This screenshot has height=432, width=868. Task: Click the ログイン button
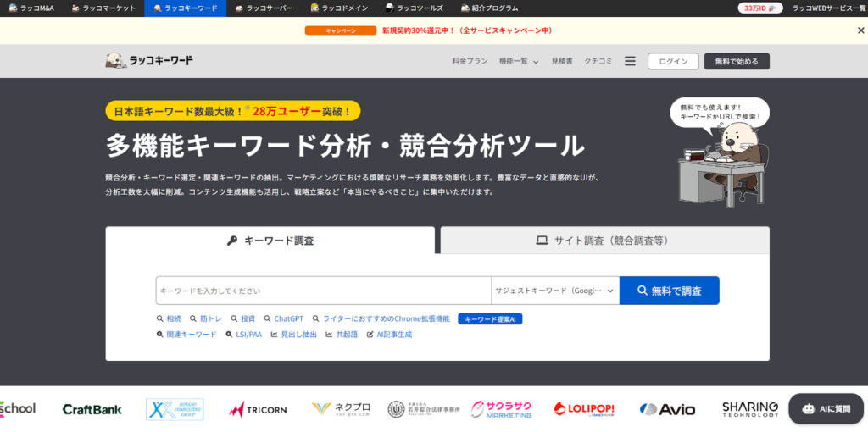coord(673,61)
